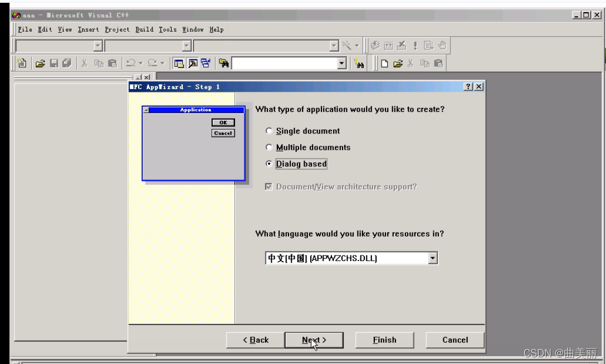Open the first WizardBar class combo dropdown
606x364 pixels.
(x=98, y=46)
